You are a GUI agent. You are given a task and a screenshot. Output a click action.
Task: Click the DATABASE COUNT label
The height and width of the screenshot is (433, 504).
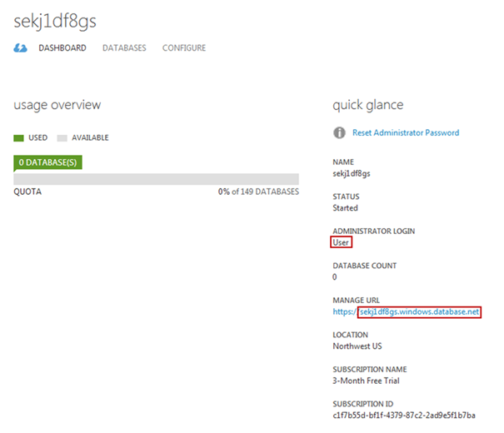[x=365, y=266]
